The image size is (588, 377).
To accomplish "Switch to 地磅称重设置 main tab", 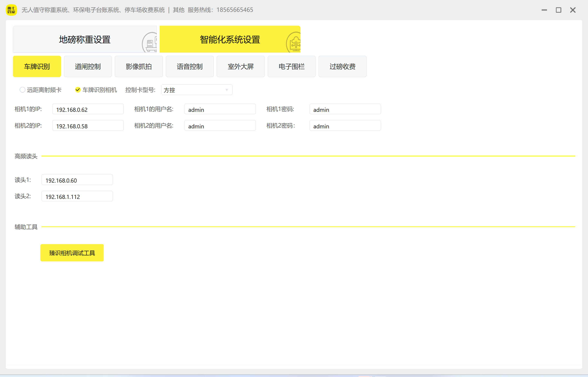I will (x=85, y=39).
